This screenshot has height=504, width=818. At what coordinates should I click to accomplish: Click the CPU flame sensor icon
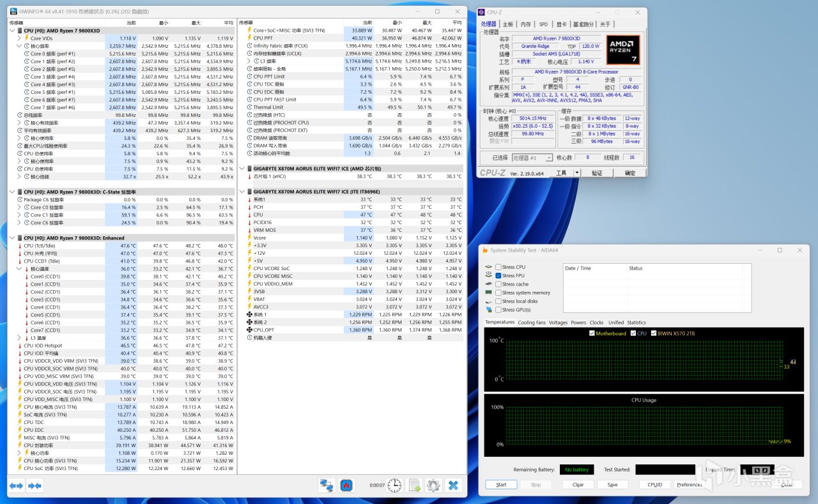coord(346,485)
